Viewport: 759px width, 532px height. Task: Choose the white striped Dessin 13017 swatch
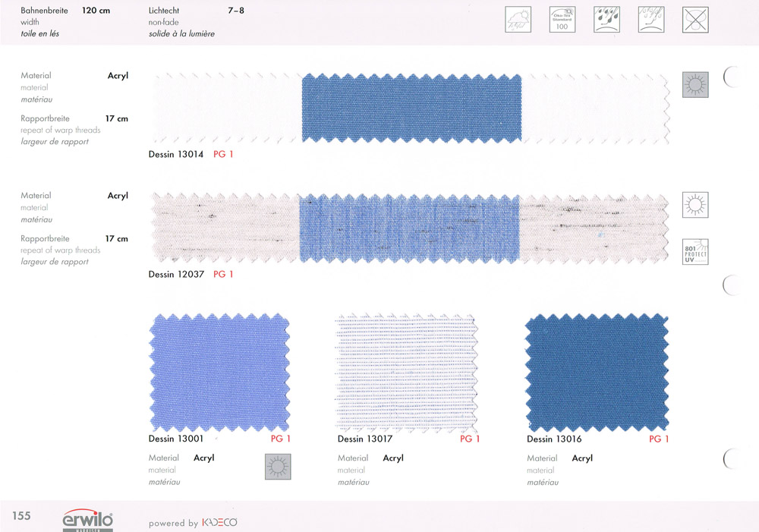407,373
